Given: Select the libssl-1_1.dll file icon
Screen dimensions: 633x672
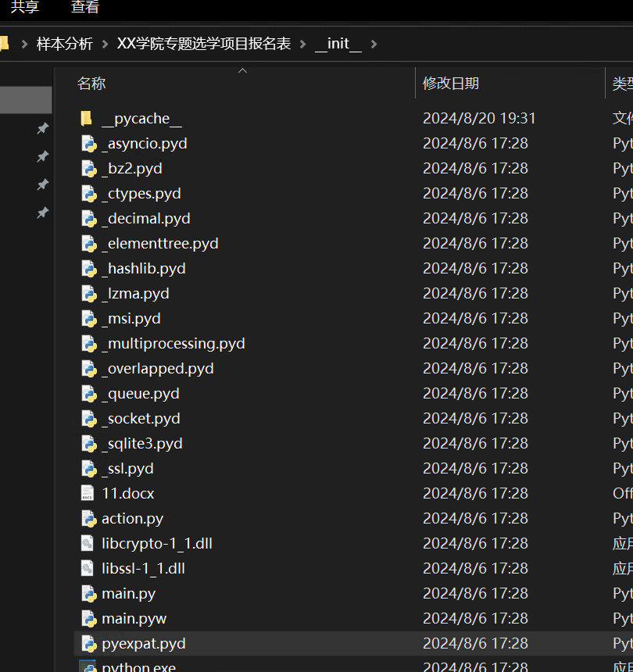Looking at the screenshot, I should [x=88, y=569].
